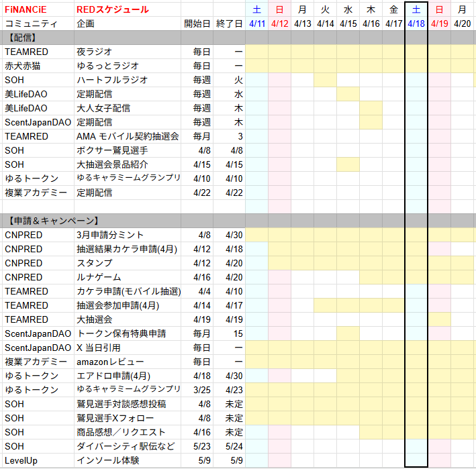Viewport: 476px width, 469px height.
Task: Select the ゆるっとラジオ cell
Action: pyautogui.click(x=128, y=66)
